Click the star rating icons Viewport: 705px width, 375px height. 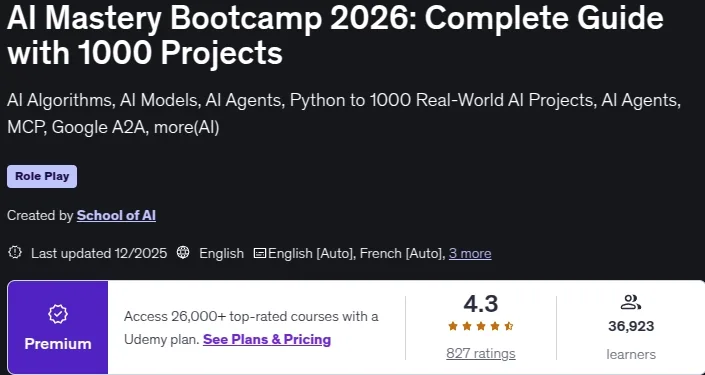coord(481,326)
